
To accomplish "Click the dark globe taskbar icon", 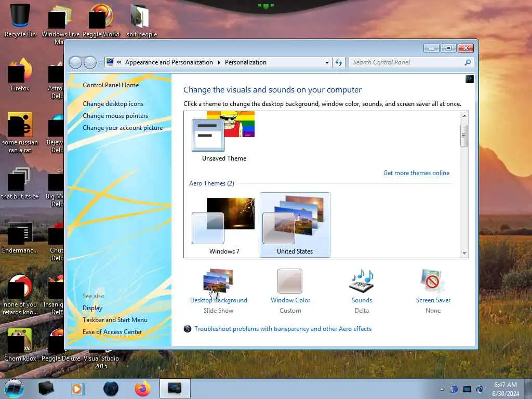I will pyautogui.click(x=111, y=389).
